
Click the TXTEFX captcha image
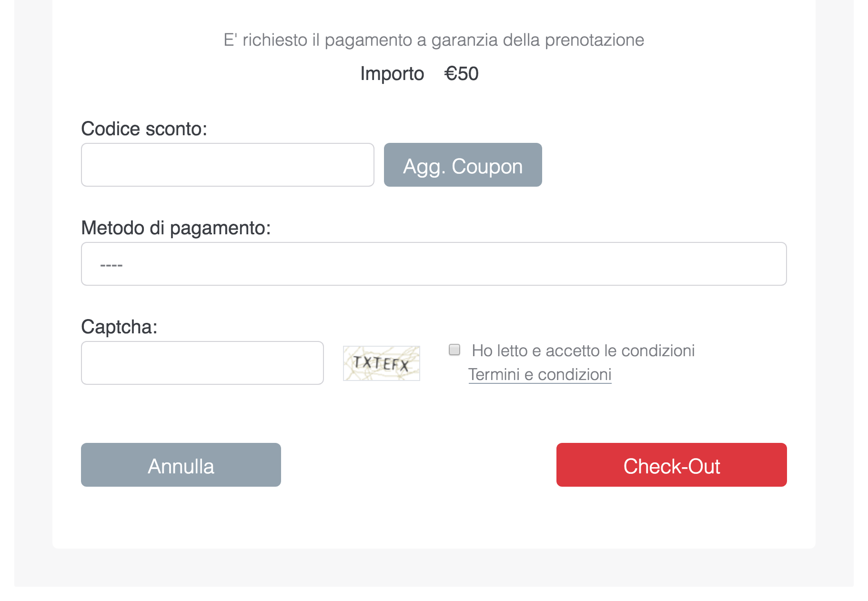coord(381,363)
